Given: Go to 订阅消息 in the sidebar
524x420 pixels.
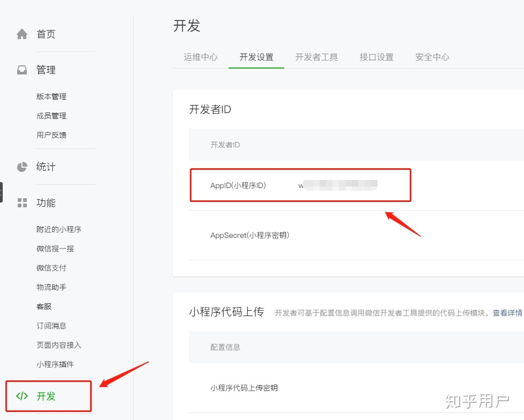Looking at the screenshot, I should [51, 326].
